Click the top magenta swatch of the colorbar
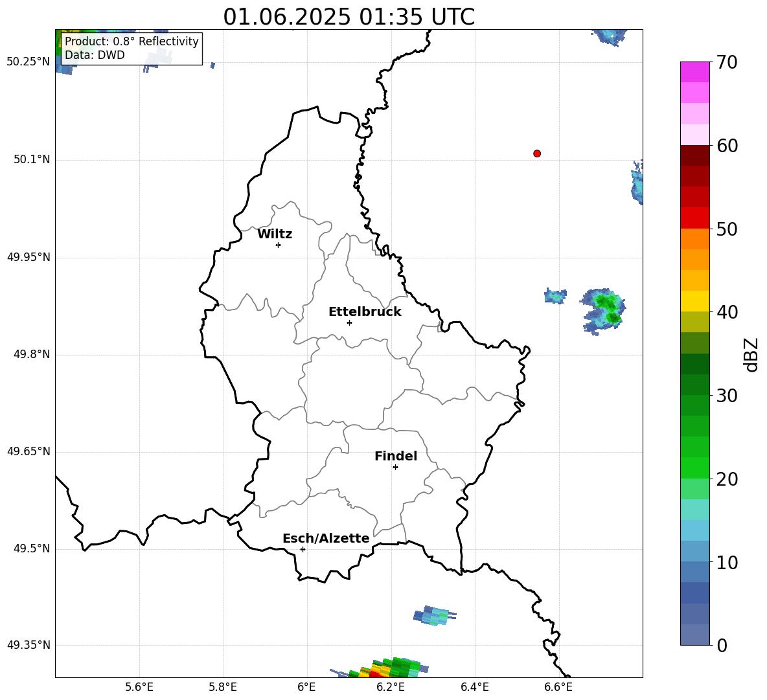Screen dimensions: 767x700 (694, 72)
